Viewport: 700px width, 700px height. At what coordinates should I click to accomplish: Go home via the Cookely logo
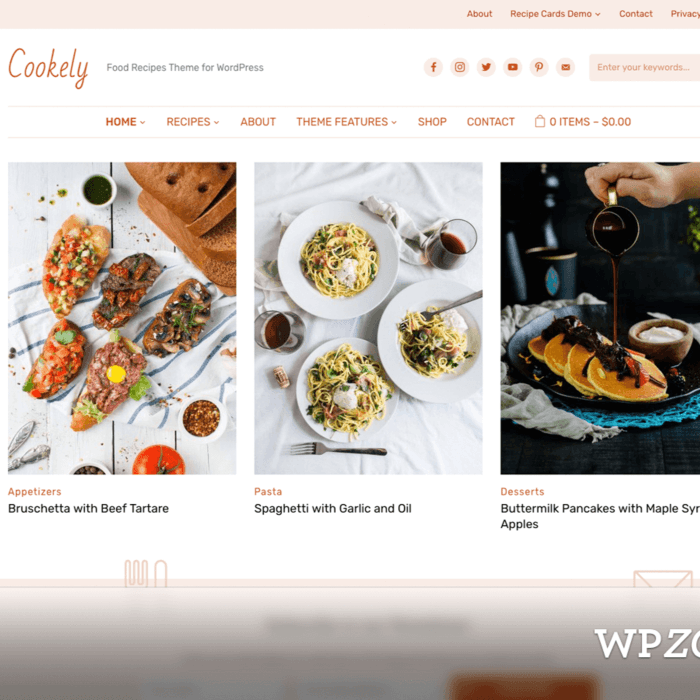click(48, 68)
